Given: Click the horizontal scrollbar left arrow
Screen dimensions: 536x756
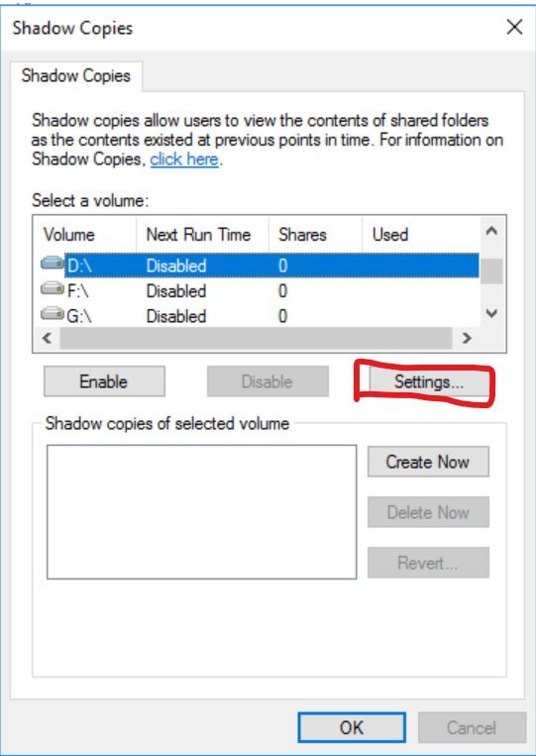Looking at the screenshot, I should (x=47, y=339).
